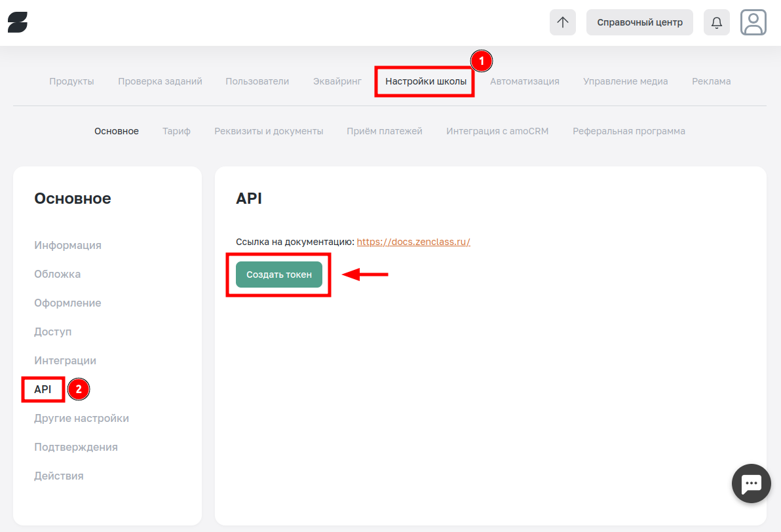
Task: Select Информация in the sidebar
Action: pyautogui.click(x=67, y=245)
